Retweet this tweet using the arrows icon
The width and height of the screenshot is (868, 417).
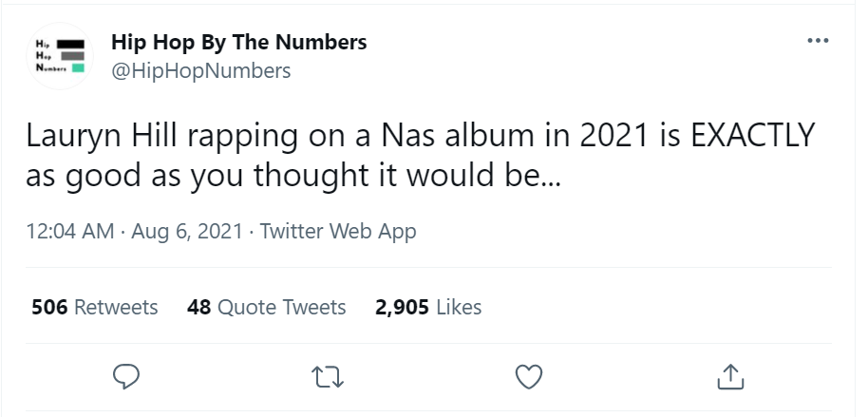[329, 377]
